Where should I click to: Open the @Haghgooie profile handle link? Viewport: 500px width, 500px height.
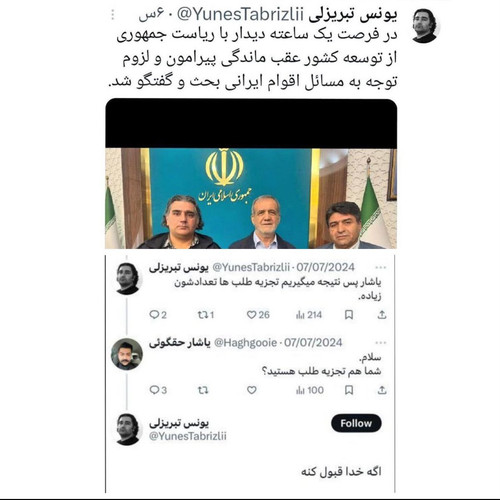click(x=245, y=343)
